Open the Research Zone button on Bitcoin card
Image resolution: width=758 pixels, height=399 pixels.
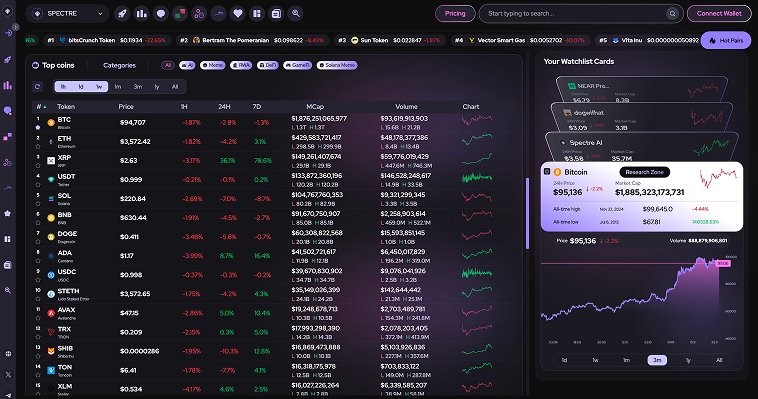644,172
